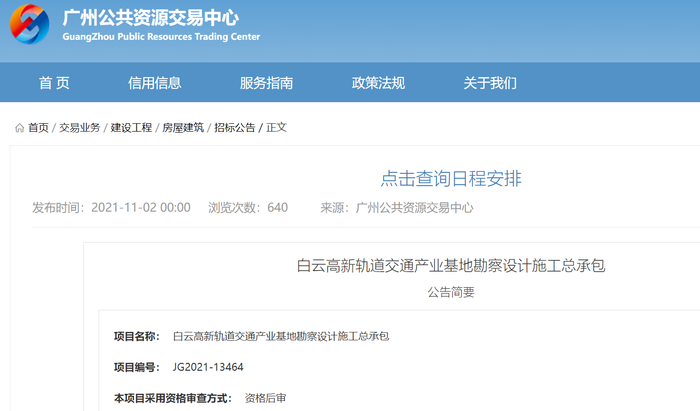Go to 交易业务 in the breadcrumb

pyautogui.click(x=79, y=128)
